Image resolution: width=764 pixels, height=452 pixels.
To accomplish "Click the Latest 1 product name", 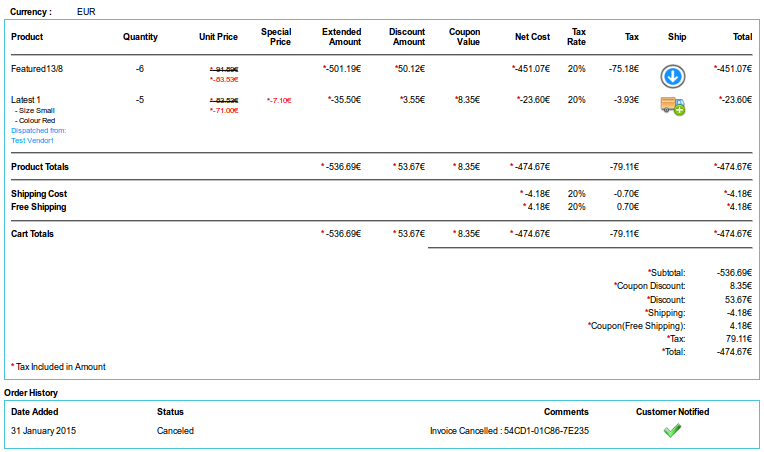I will [26, 100].
